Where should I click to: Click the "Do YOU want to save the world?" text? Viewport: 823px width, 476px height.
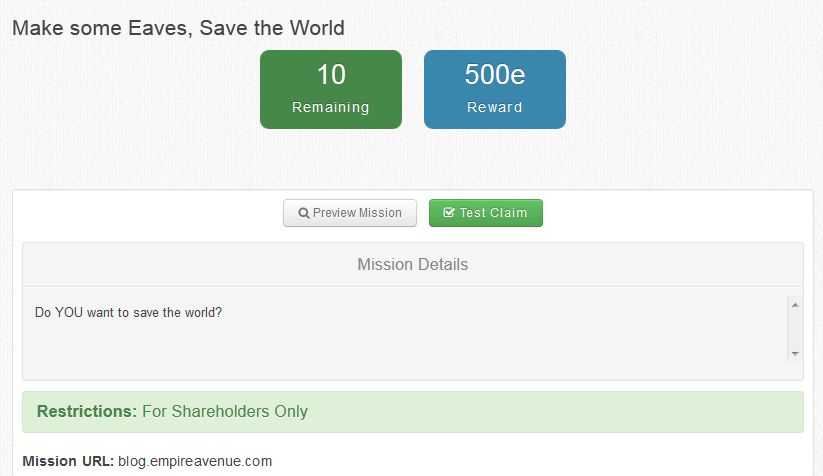128,312
